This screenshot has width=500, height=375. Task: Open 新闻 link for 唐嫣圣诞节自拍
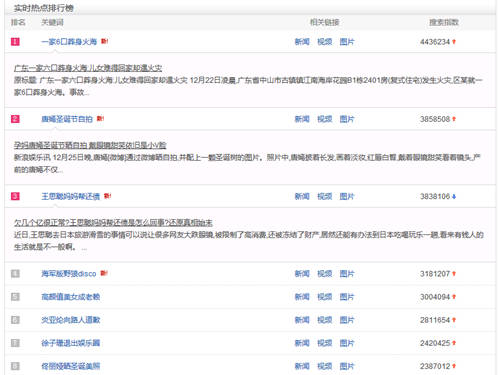point(302,119)
